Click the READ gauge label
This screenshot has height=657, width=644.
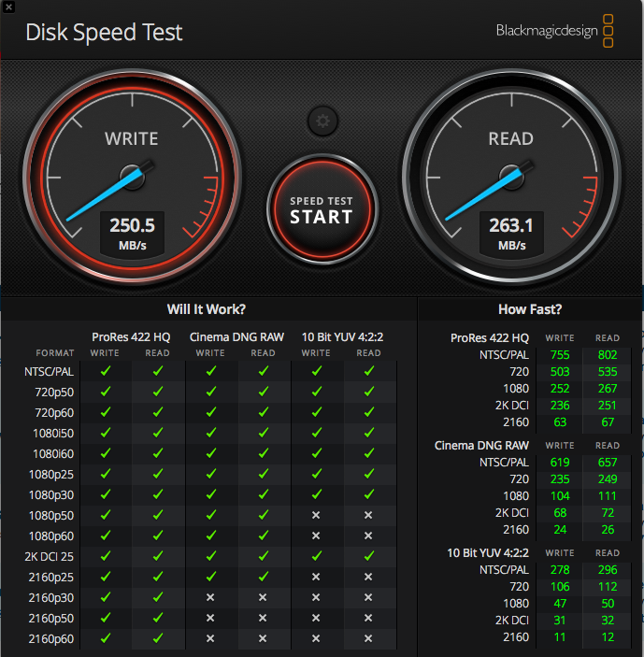(511, 138)
